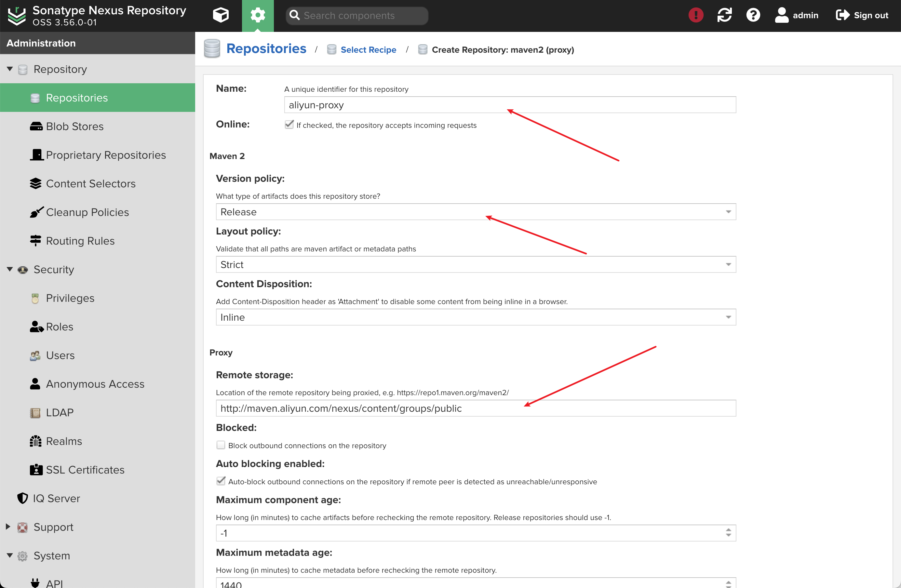Viewport: 901px width, 588px height.
Task: Expand the Support tree section
Action: click(x=8, y=527)
